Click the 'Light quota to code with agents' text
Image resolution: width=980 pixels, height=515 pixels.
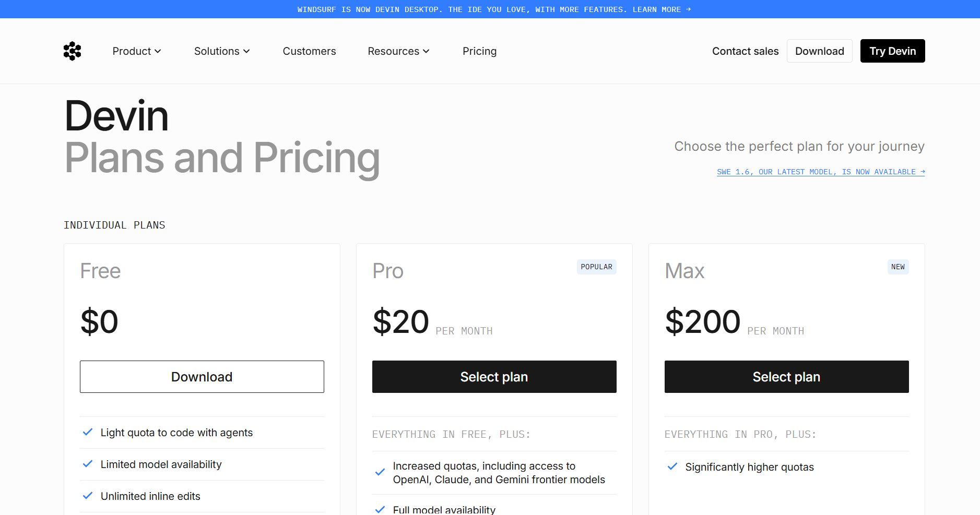click(x=176, y=433)
